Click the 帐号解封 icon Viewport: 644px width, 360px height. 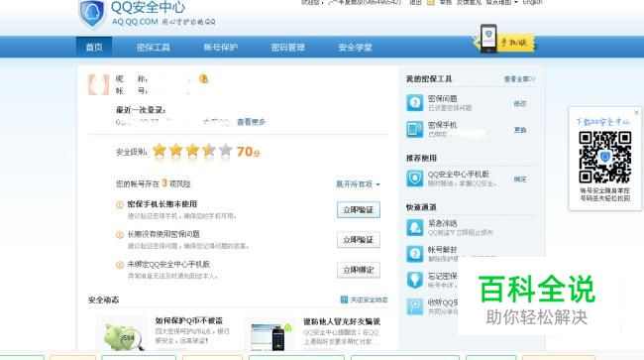pyautogui.click(x=415, y=254)
